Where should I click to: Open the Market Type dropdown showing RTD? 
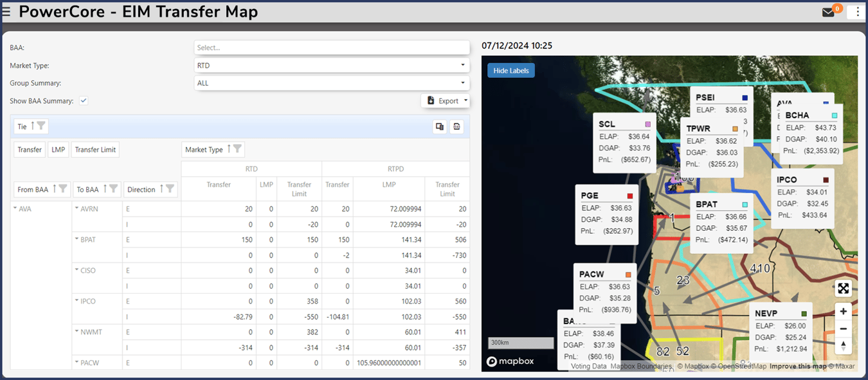coord(332,65)
